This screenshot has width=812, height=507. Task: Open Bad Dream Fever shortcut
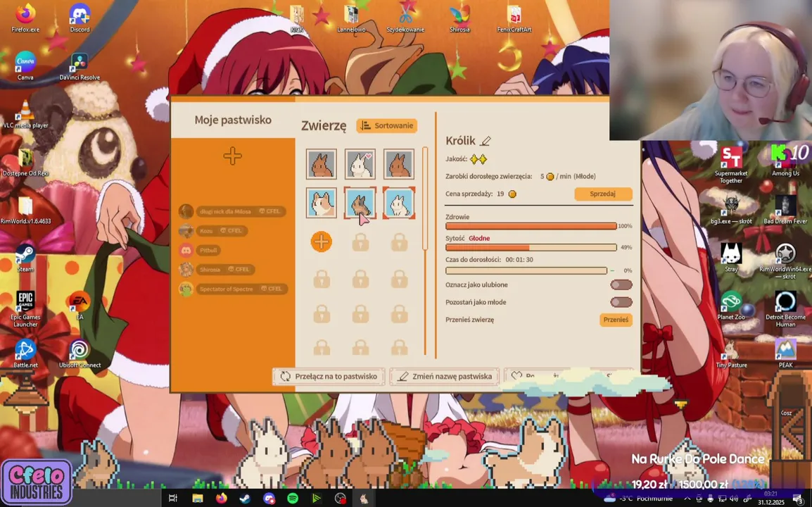(785, 210)
